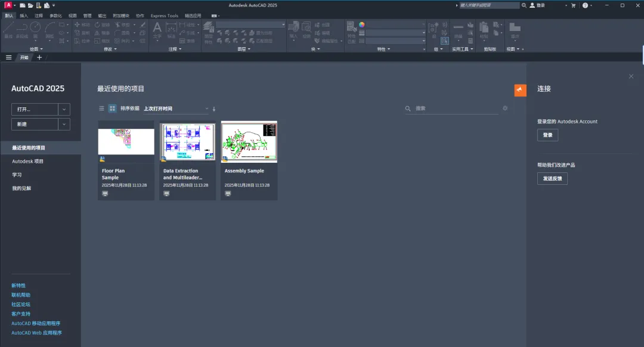Open the sort-by 上次打开时间 dropdown
This screenshot has width=644, height=347.
(176, 109)
